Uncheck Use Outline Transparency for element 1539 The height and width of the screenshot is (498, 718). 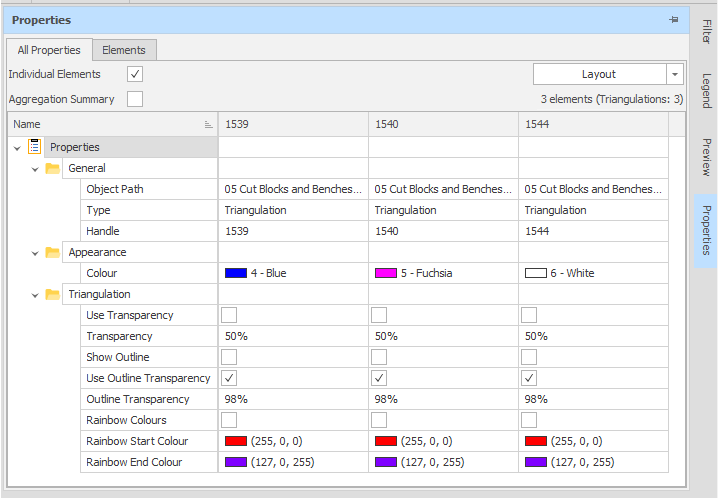coord(229,378)
